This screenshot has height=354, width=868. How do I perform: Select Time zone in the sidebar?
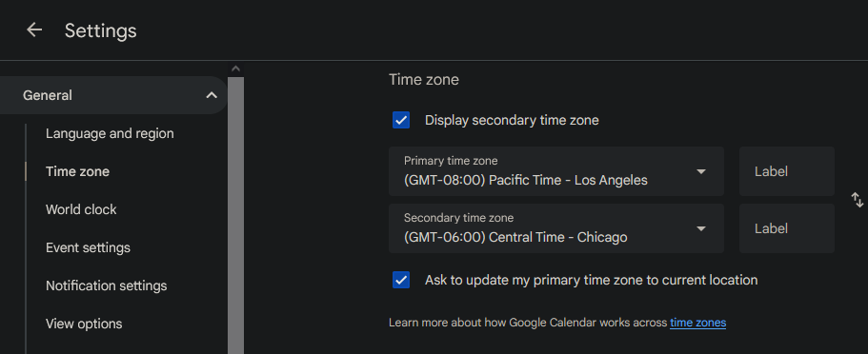(x=77, y=171)
